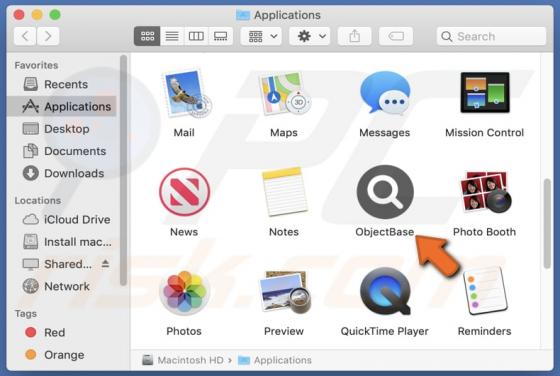
Task: Click the Locations section header
Action: click(x=38, y=200)
